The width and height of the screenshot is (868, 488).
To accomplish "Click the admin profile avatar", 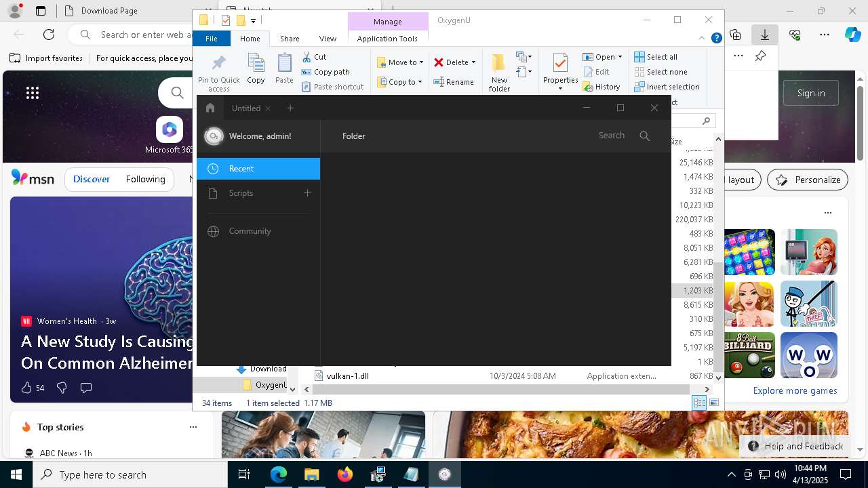I will pyautogui.click(x=214, y=136).
